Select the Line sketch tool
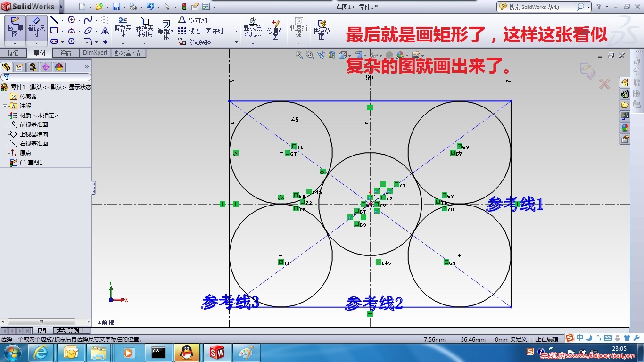The width and height of the screenshot is (644, 362). [x=54, y=20]
